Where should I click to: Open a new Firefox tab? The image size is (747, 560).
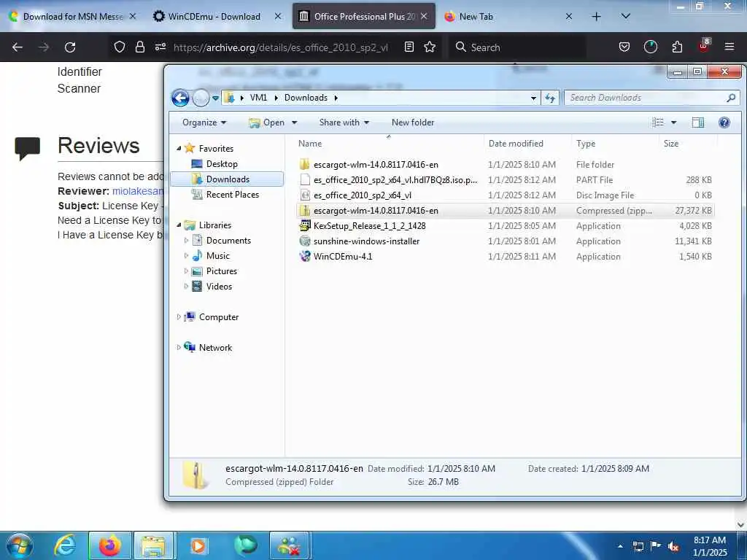pyautogui.click(x=596, y=16)
